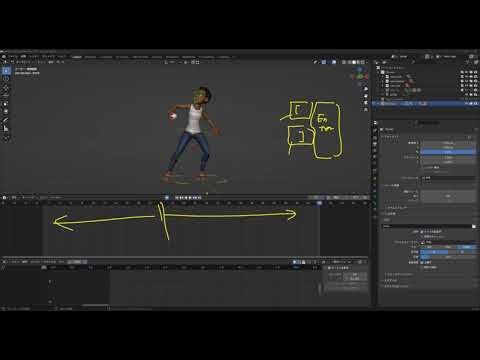Select the Measure ruler tool

(6, 129)
